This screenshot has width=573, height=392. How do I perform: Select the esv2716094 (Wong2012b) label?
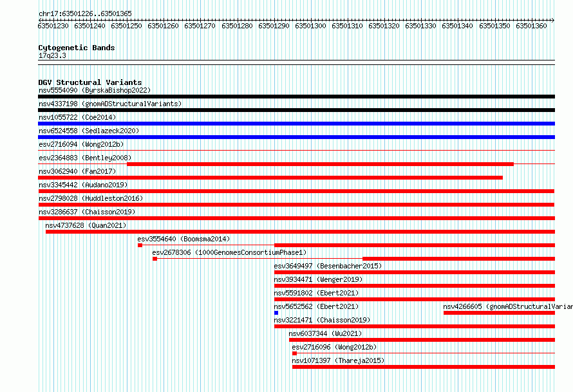click(x=81, y=144)
